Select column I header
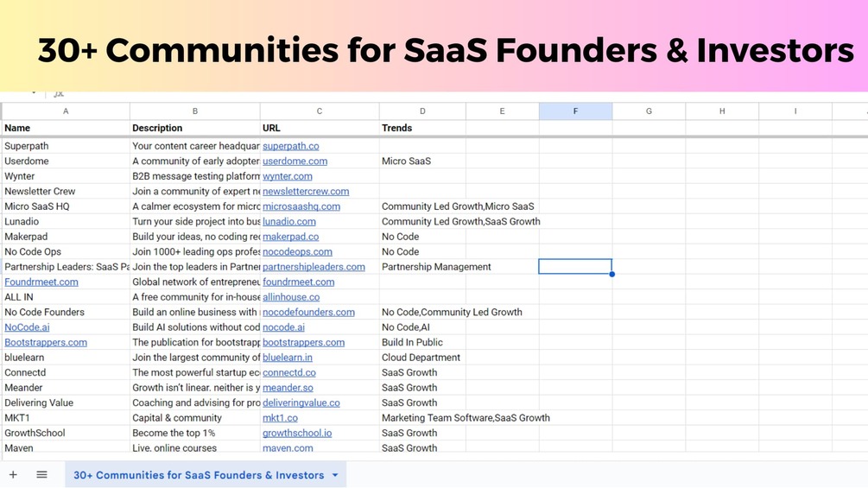The width and height of the screenshot is (868, 488). (x=795, y=111)
